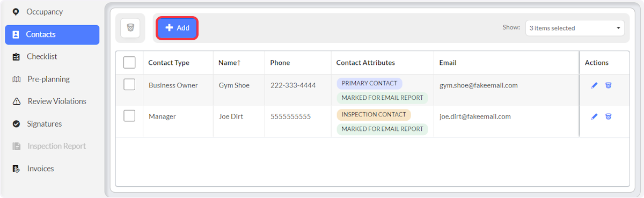Open the Invoices menu item

pyautogui.click(x=52, y=168)
